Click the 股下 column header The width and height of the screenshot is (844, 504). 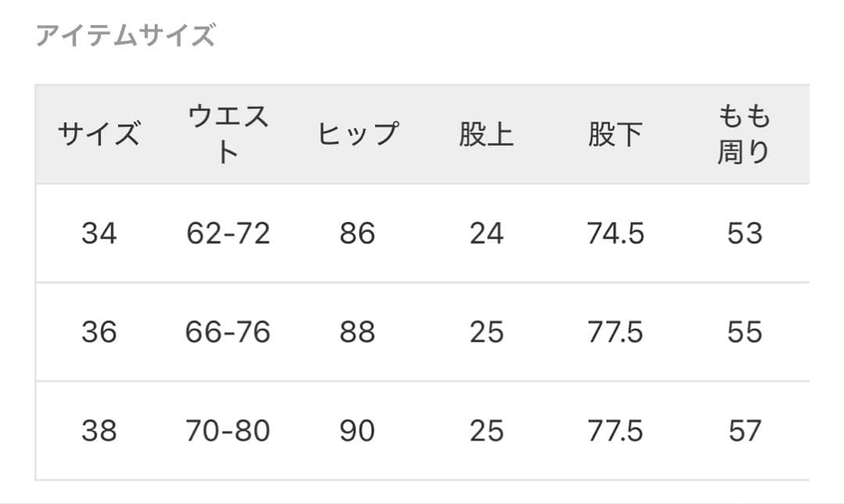click(x=615, y=134)
